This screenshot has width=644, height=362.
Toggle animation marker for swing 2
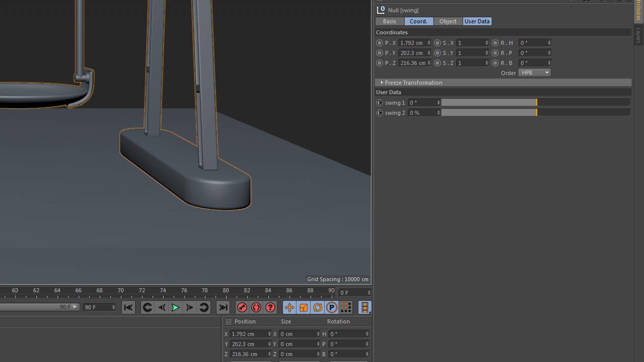379,113
